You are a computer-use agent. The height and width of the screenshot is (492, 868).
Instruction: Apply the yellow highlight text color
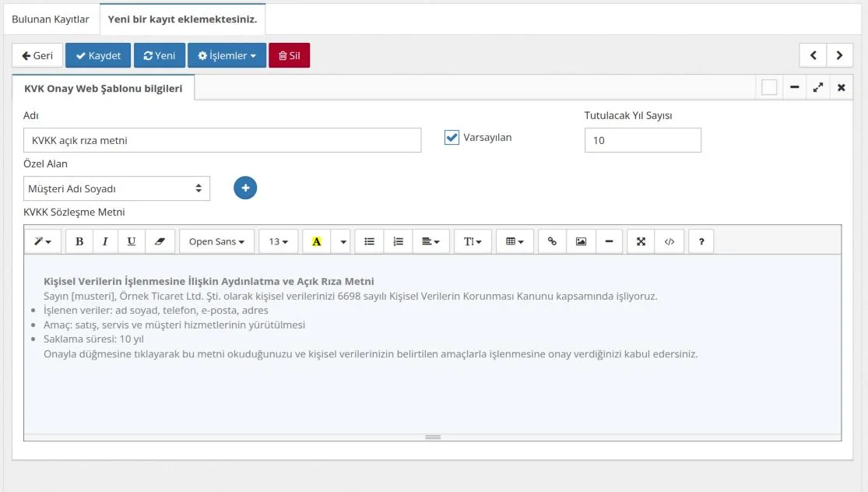pyautogui.click(x=317, y=241)
